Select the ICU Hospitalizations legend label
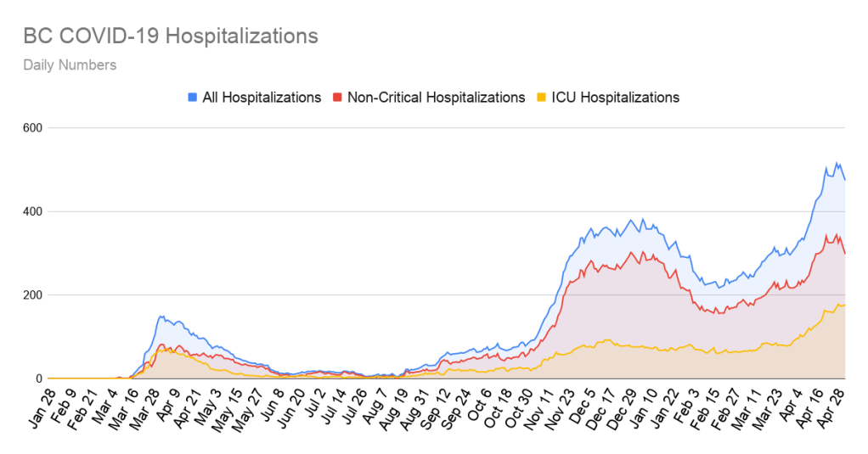 pyautogui.click(x=616, y=98)
